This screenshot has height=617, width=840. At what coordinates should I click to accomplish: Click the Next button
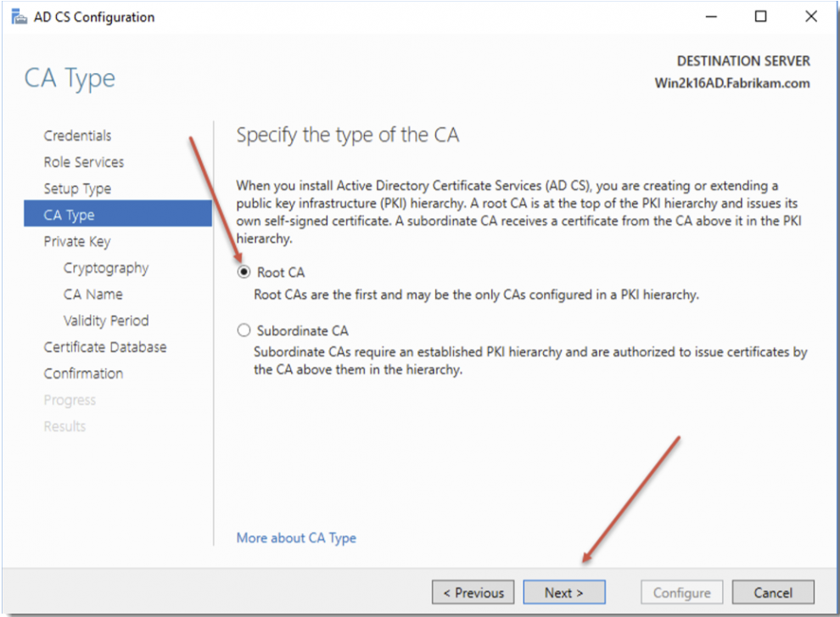(x=564, y=592)
